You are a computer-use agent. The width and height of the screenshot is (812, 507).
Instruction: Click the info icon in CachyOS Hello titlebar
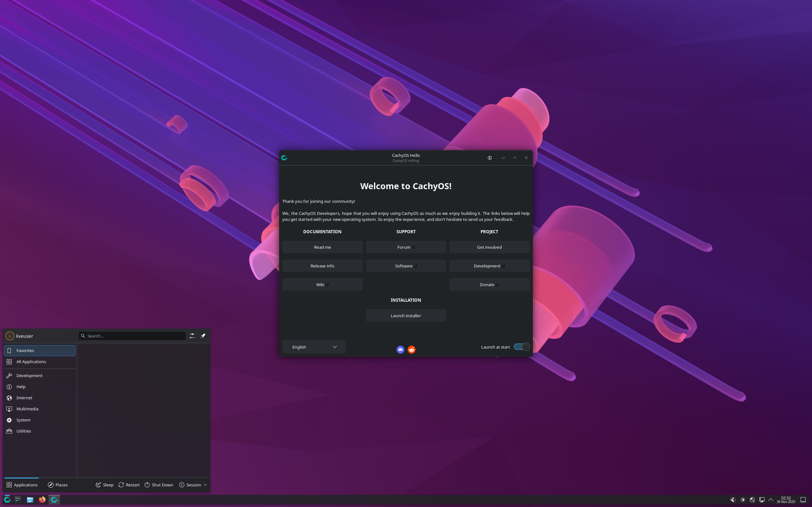[489, 157]
